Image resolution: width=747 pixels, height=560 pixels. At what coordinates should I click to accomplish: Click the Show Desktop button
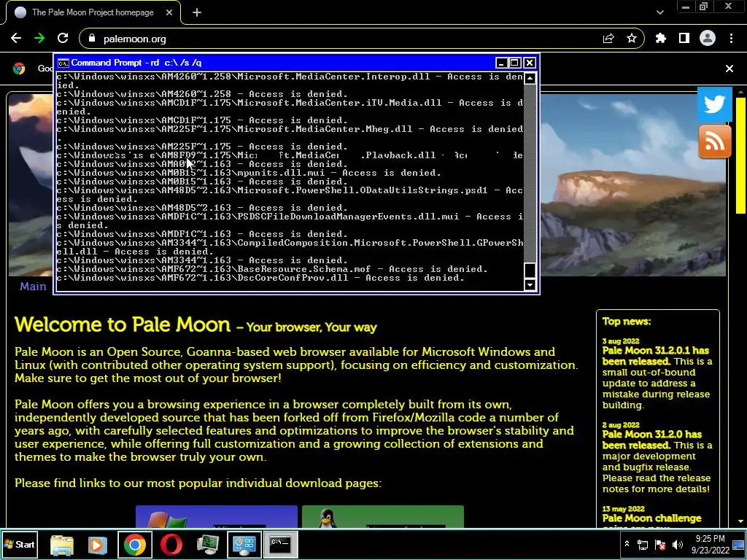pos(740,544)
